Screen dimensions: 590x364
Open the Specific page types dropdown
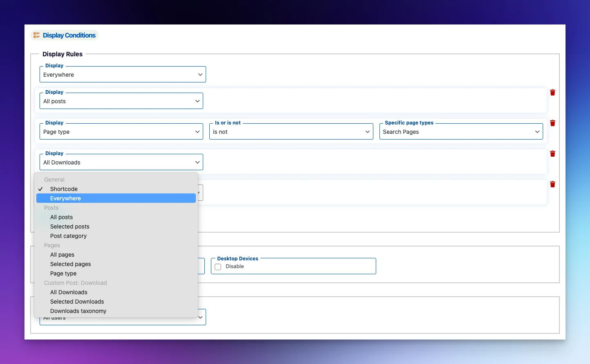pos(461,131)
